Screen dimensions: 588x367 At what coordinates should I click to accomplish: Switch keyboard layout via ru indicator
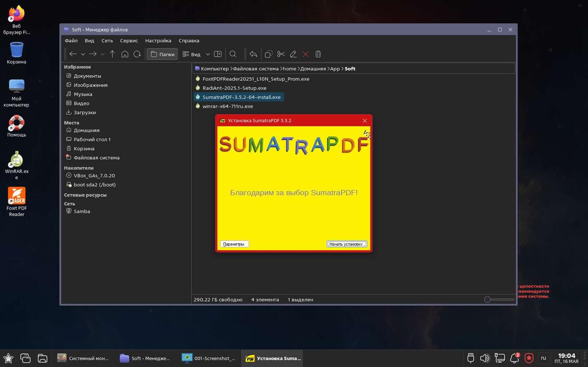pos(543,358)
